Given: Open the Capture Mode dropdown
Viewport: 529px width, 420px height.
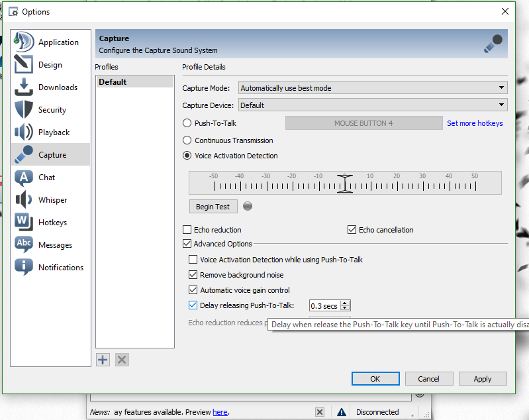Looking at the screenshot, I should tap(373, 88).
